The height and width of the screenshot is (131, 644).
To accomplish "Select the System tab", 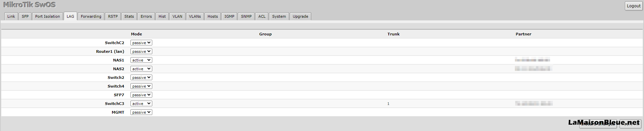I will coord(279,16).
